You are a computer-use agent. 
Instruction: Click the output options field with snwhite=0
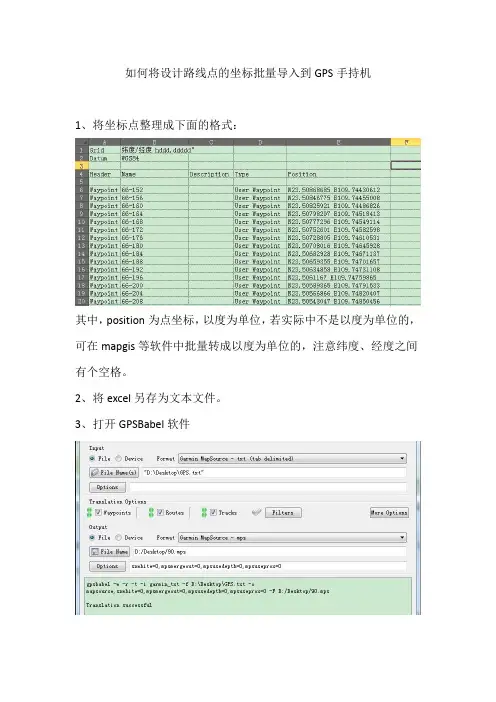268,566
